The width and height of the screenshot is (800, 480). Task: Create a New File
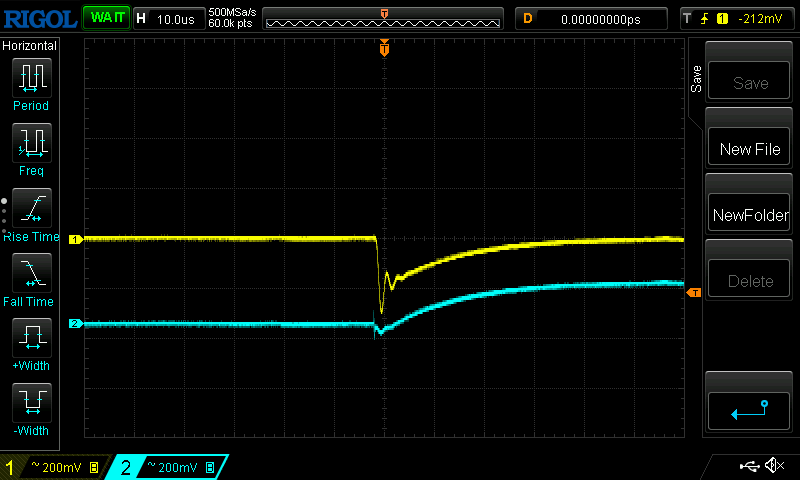pos(749,146)
